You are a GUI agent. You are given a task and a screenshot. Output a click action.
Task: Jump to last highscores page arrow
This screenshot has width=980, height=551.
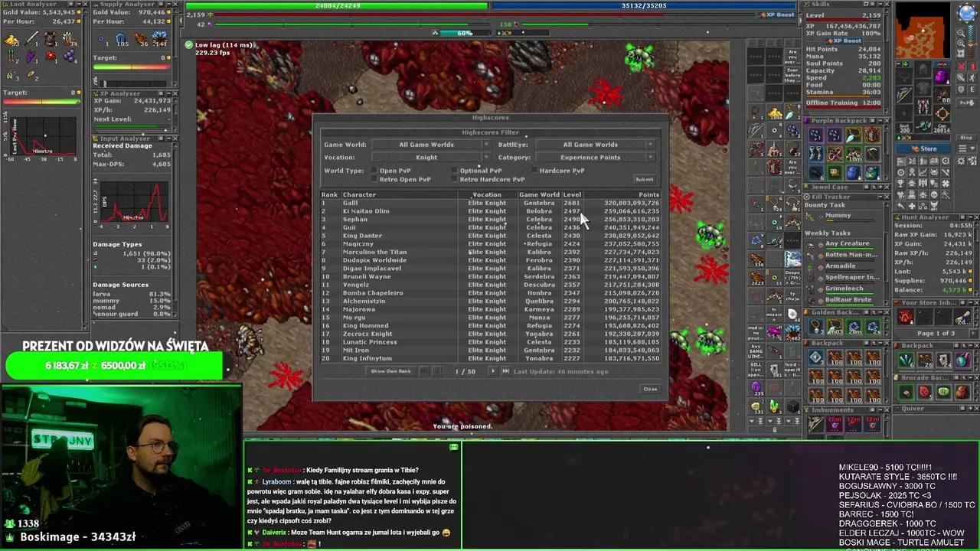[505, 371]
